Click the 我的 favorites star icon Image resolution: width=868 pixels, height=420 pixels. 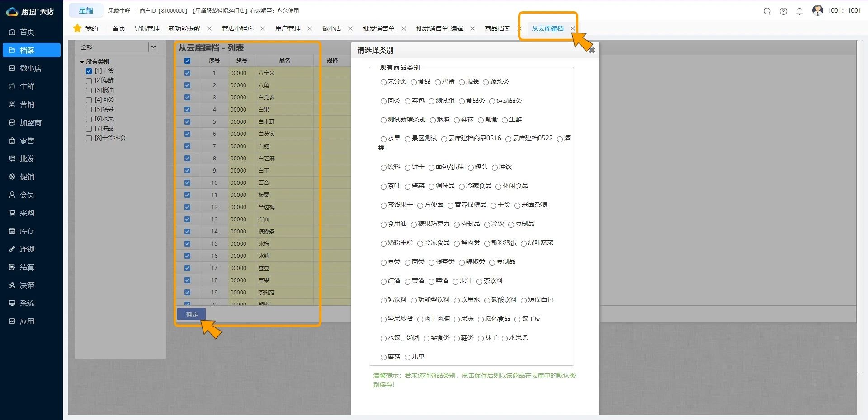77,28
